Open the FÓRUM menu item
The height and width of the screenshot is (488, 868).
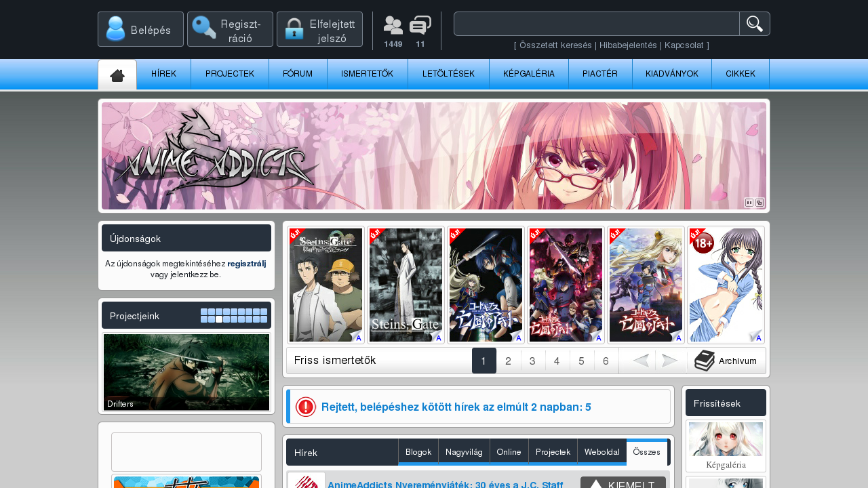pyautogui.click(x=298, y=74)
